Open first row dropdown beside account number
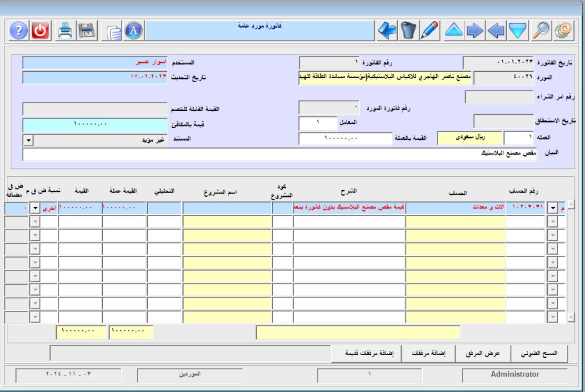Viewport: 585px width, 392px height. pyautogui.click(x=552, y=208)
